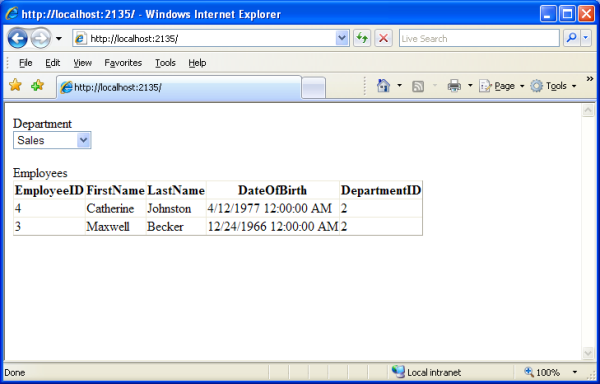Open the View menu
Screen dimensions: 600x384
(82, 63)
